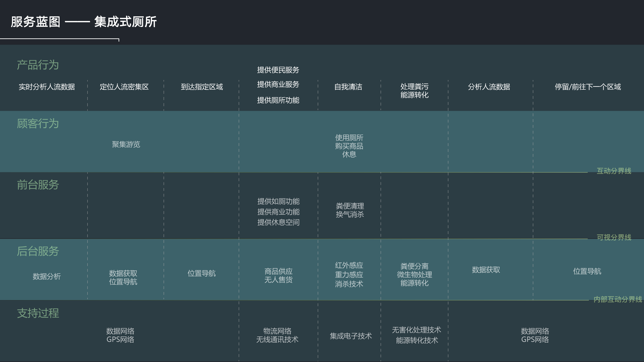644x362 pixels.
Task: Select 粪便清理 换气消杀 text block
Action: (x=350, y=210)
